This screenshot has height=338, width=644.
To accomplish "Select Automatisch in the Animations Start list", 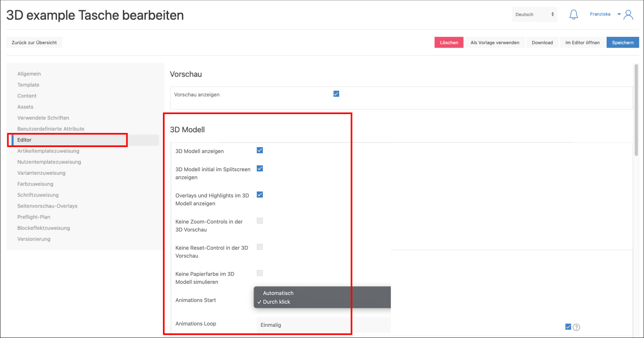I will (x=278, y=293).
